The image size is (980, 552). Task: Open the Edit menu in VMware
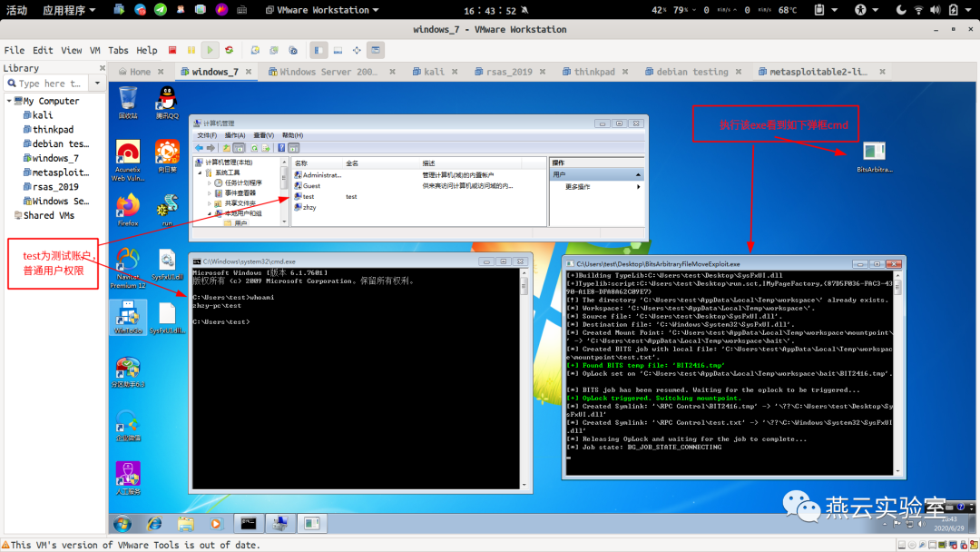[x=43, y=50]
